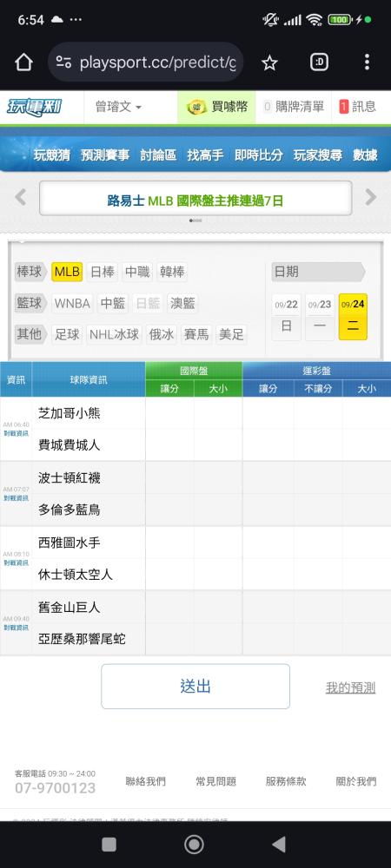Open 我的預測 link
Viewport: 391px width, 868px height.
(350, 688)
